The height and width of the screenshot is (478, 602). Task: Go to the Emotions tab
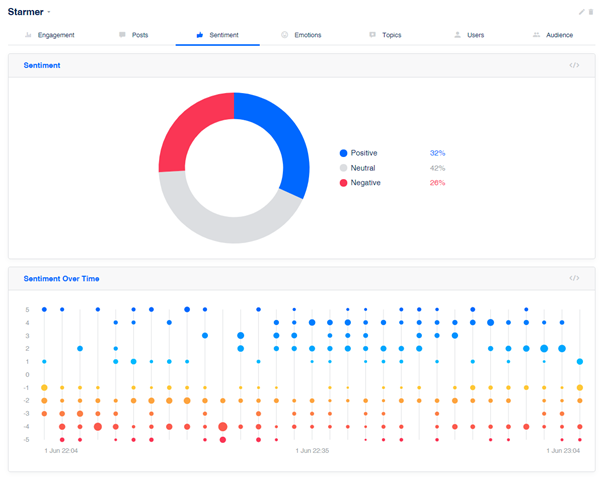pos(301,35)
